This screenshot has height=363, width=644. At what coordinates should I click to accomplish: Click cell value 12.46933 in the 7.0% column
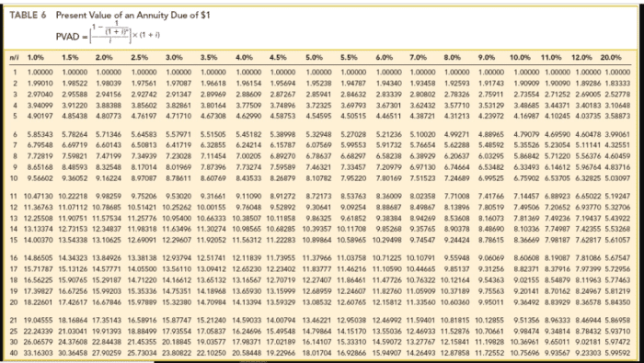tap(421, 331)
